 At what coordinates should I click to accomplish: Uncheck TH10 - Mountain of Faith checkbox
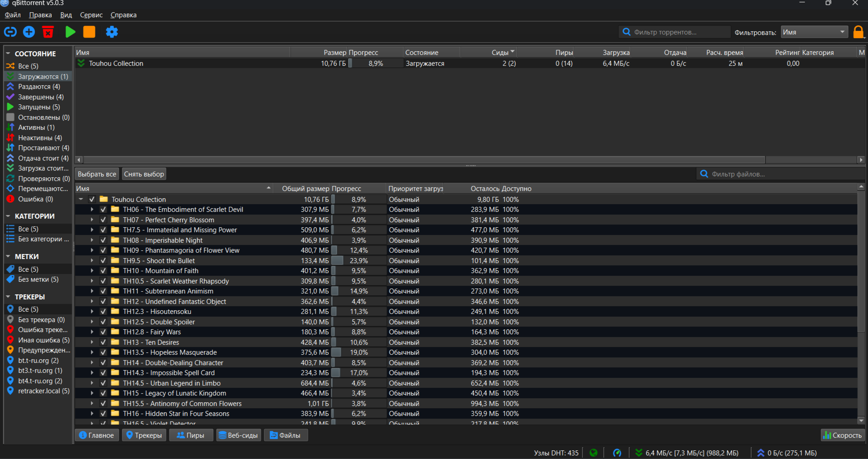(103, 271)
